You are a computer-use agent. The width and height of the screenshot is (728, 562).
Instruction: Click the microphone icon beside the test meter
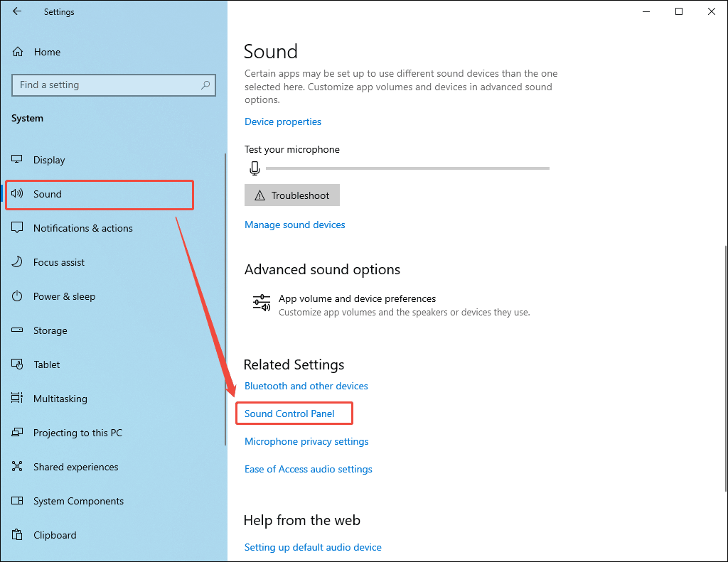pos(254,168)
